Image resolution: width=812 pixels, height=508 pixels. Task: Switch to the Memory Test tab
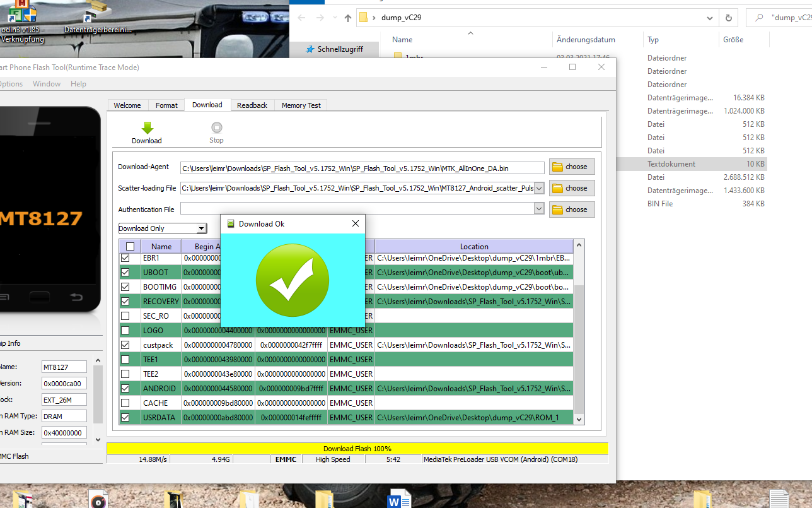[x=301, y=105]
